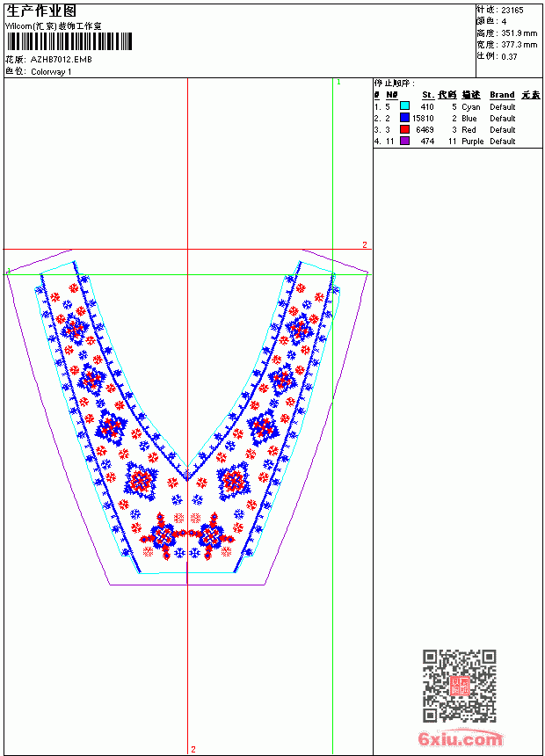
Task: Click the 23165 stitch count value
Action: point(512,11)
